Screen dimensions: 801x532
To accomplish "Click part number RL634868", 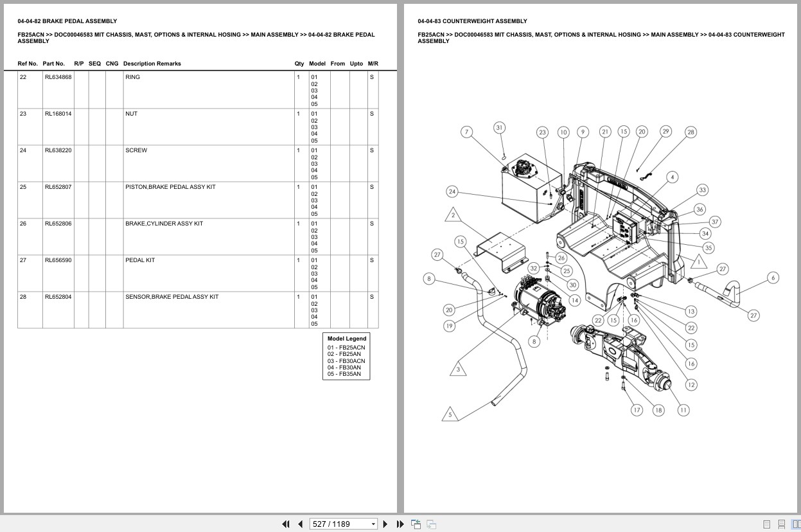I will 58,77.
